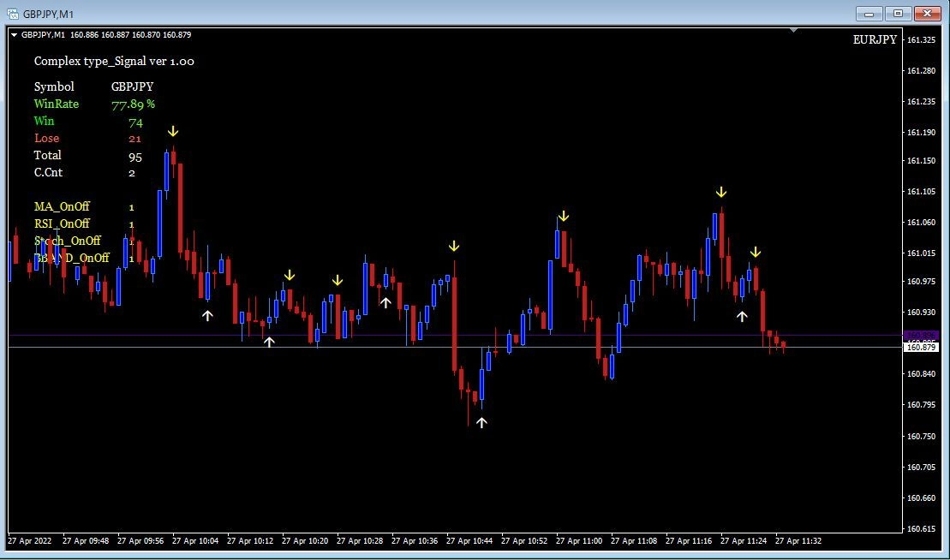Screen dimensions: 950x560
Task: Click the white up arrow nearest the 11:24 time label
Action: (742, 316)
